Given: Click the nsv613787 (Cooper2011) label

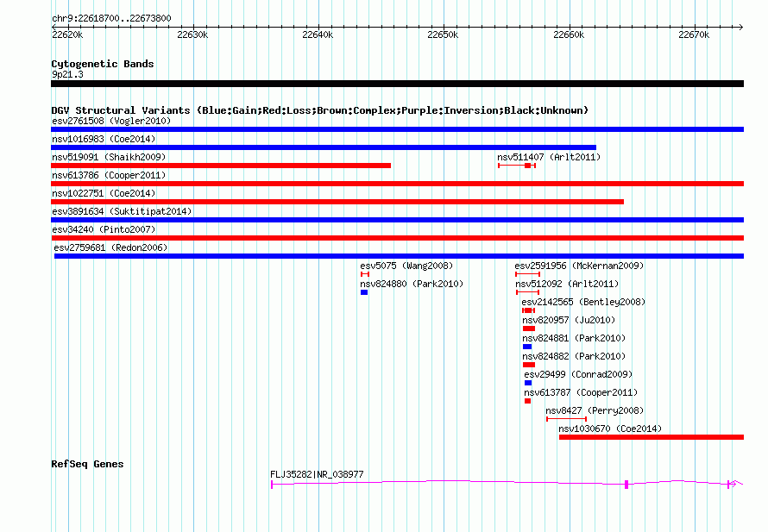Looking at the screenshot, I should (x=581, y=392).
